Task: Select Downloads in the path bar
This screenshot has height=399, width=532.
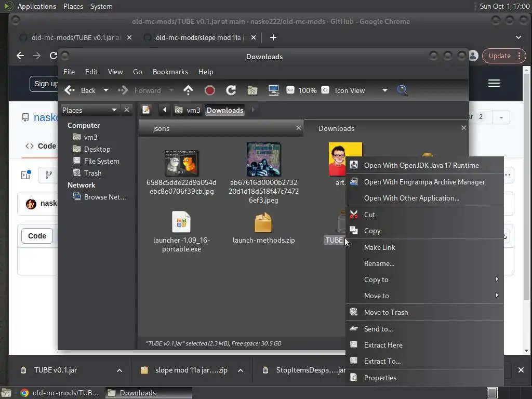Action: click(x=225, y=110)
